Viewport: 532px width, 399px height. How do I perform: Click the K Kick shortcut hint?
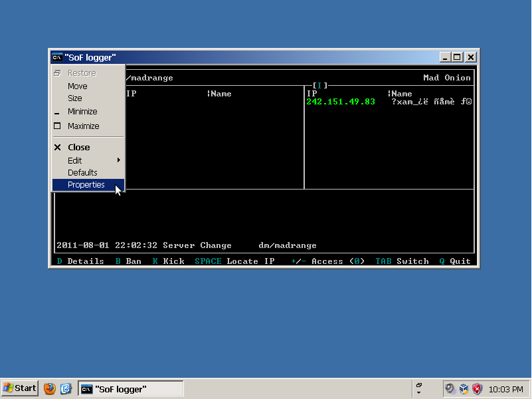[x=168, y=261]
